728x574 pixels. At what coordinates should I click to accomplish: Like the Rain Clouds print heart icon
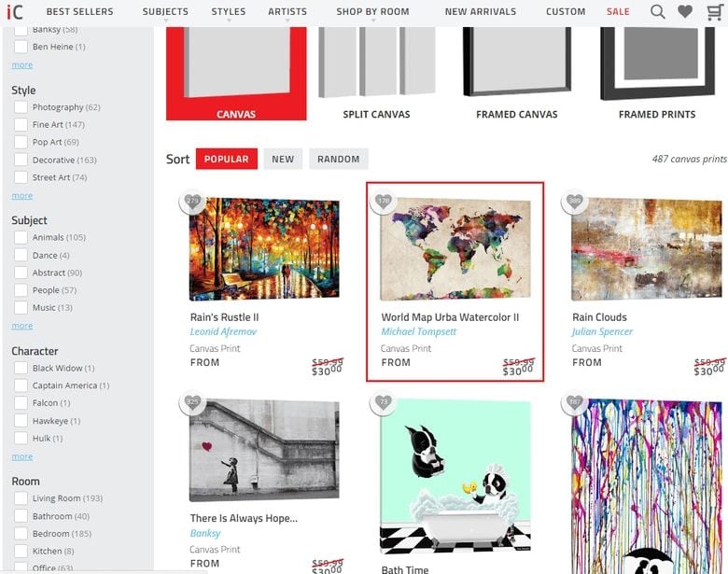(574, 201)
